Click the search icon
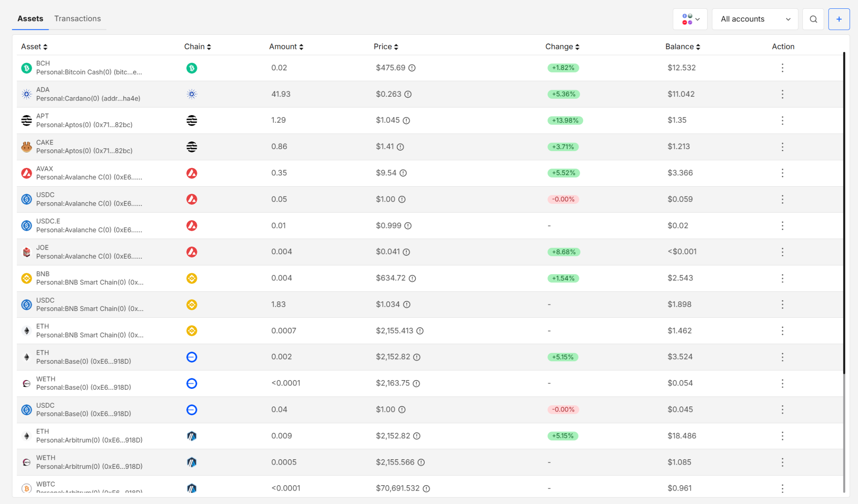The height and width of the screenshot is (504, 858). [813, 19]
